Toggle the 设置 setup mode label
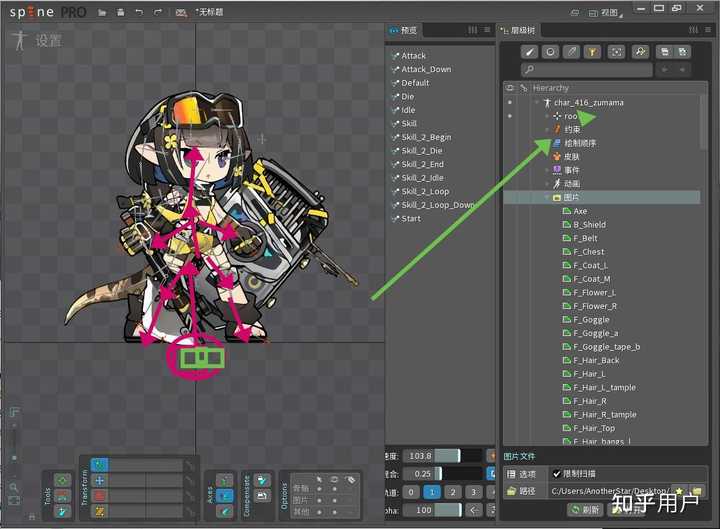This screenshot has height=529, width=720. point(48,41)
